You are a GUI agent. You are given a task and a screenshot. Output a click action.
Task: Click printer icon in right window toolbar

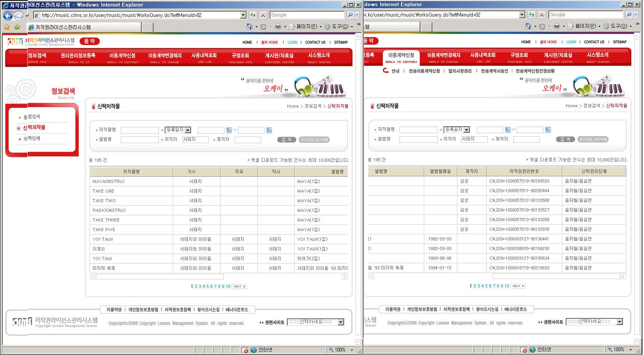tap(556, 26)
